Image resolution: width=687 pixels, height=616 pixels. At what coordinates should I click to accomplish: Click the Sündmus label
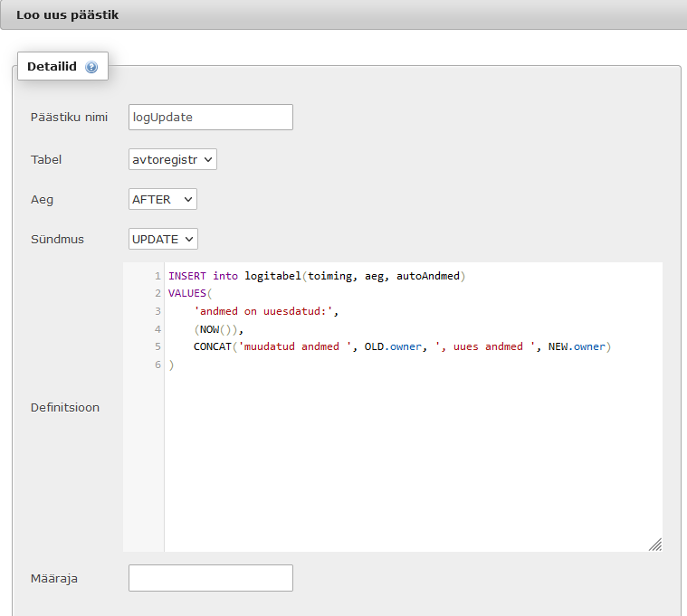[57, 239]
